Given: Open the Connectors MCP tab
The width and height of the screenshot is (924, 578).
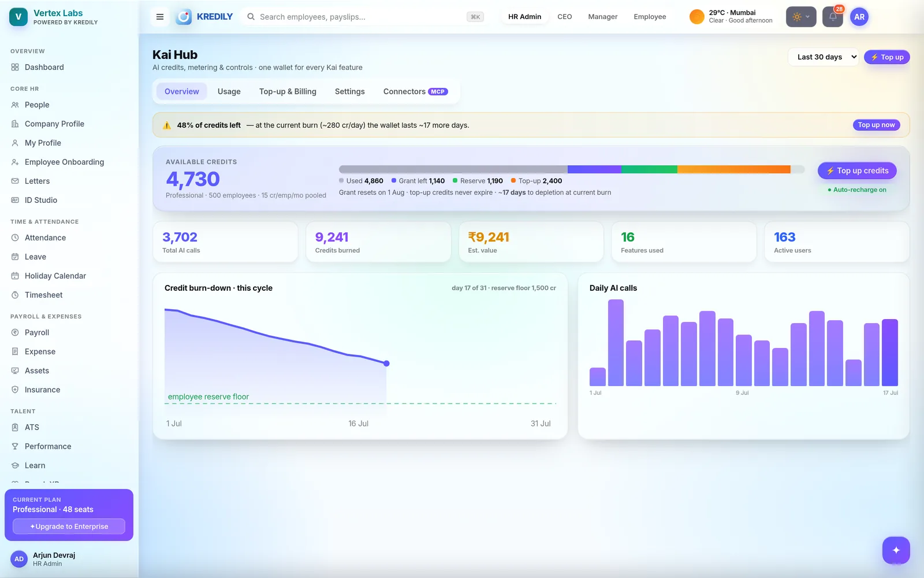Looking at the screenshot, I should tap(416, 91).
